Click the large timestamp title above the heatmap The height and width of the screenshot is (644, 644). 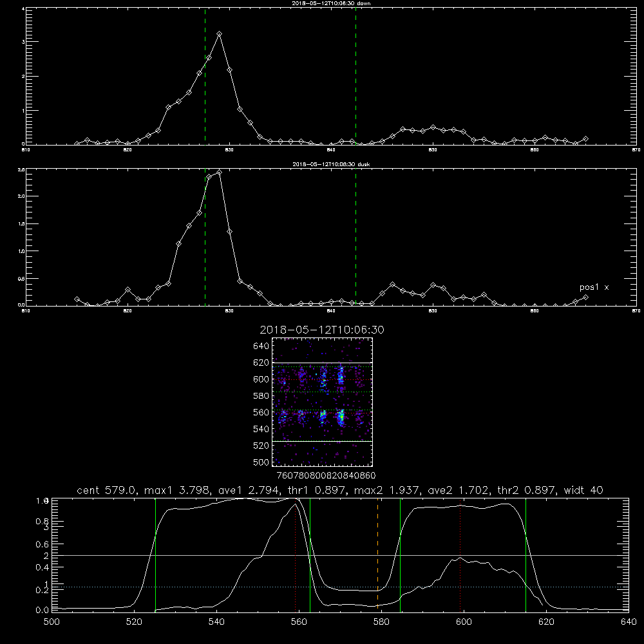[322, 330]
